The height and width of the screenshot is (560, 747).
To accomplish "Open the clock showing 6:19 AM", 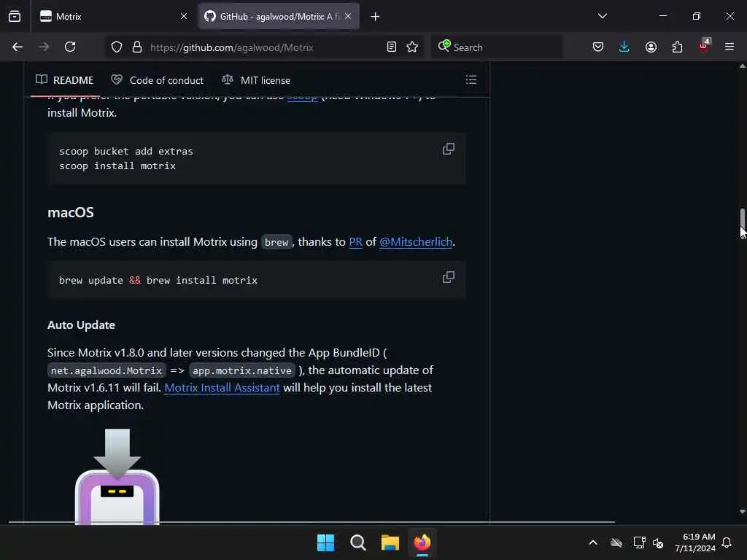I will [x=695, y=542].
